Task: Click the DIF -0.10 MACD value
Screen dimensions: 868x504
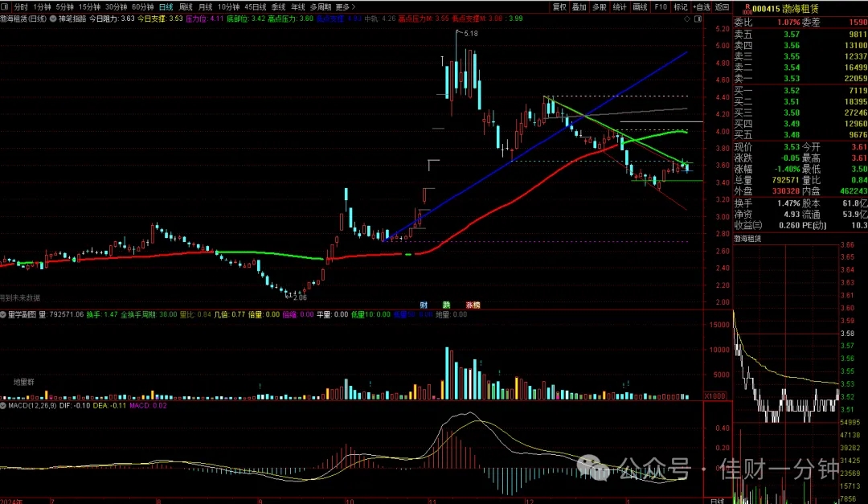Action: tap(74, 406)
